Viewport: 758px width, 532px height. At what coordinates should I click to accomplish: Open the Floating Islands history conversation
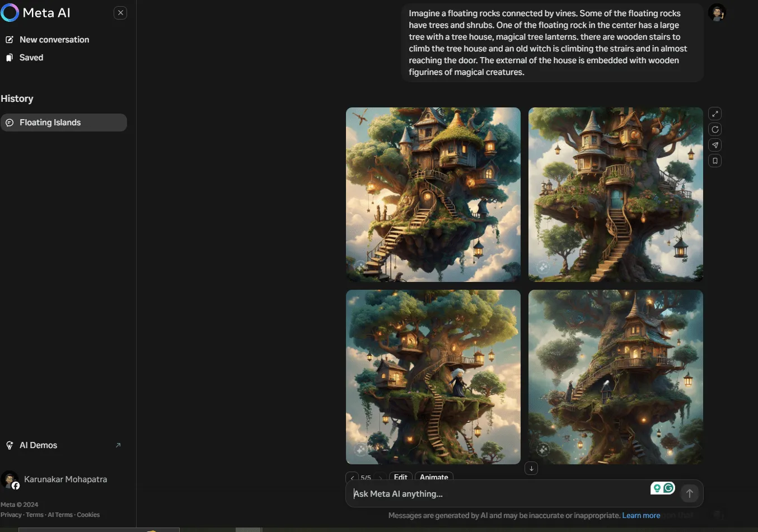point(64,123)
